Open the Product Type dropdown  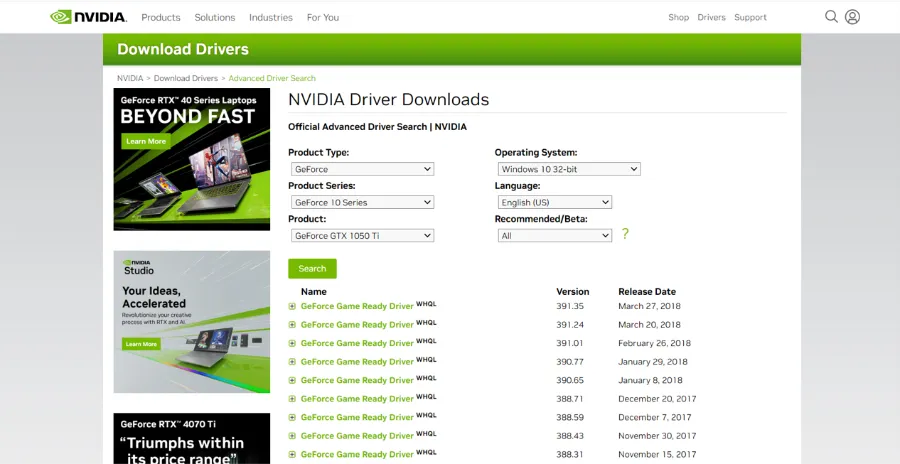point(362,169)
